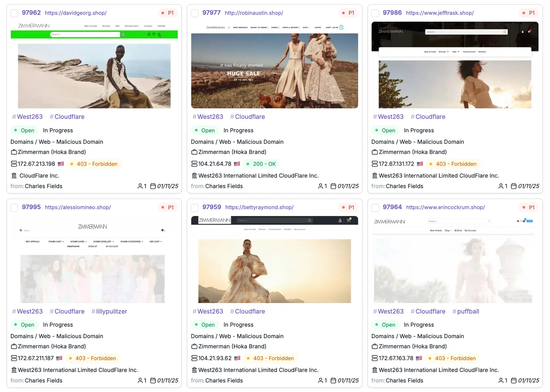Click US flag icon next to 104.21.93.62
The image size is (550, 392).
(237, 358)
